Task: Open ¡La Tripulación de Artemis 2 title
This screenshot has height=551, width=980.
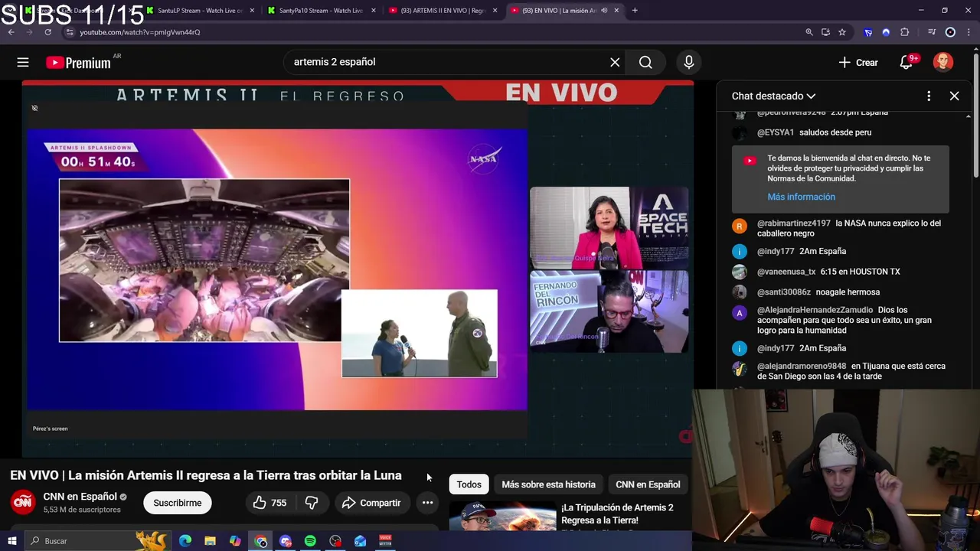Action: (617, 514)
